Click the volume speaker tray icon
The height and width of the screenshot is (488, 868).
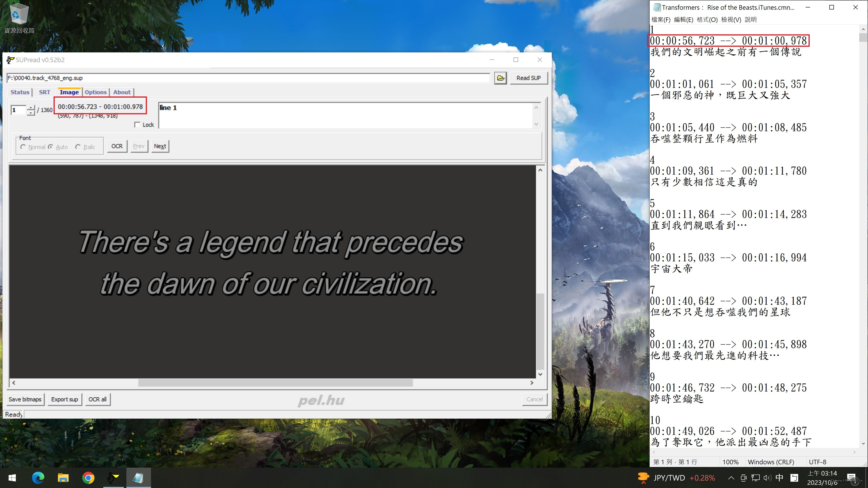click(x=767, y=478)
